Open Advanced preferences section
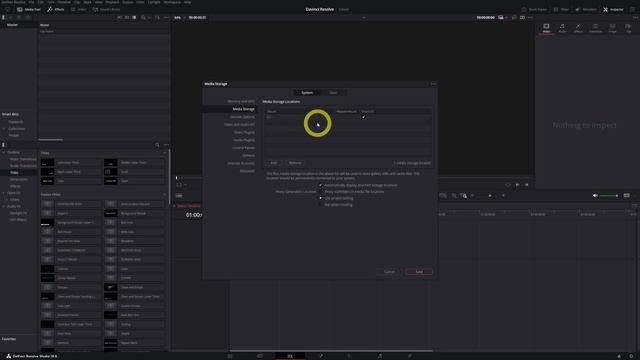 247,171
